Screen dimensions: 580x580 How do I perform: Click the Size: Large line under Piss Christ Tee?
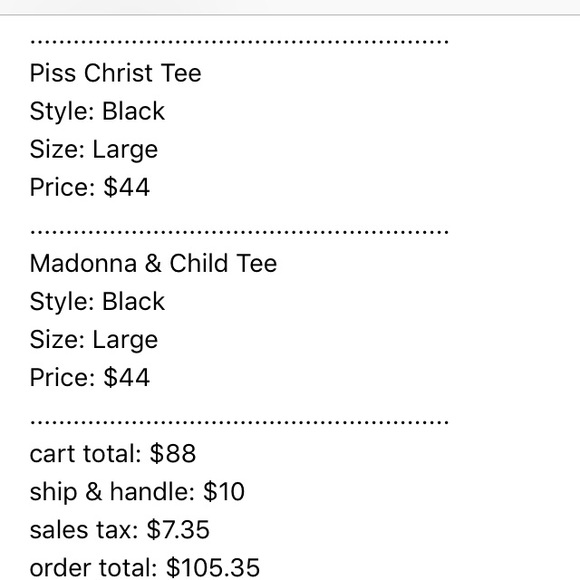(x=94, y=149)
